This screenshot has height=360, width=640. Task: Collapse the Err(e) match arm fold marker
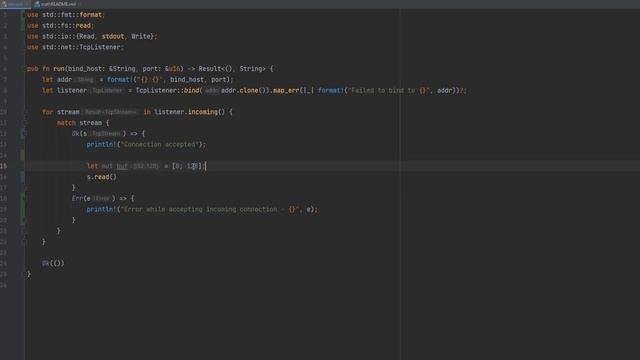tap(23, 198)
